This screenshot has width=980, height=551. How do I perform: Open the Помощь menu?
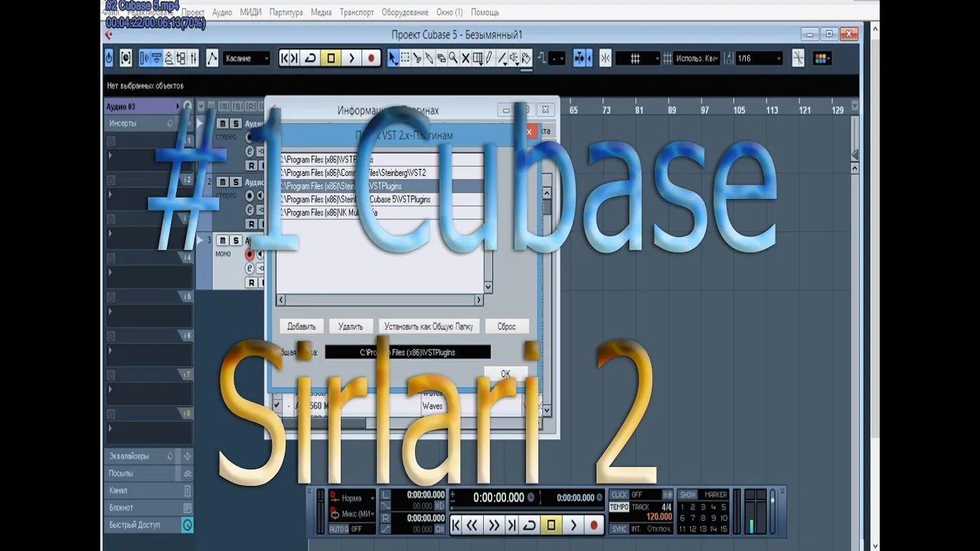click(x=485, y=12)
